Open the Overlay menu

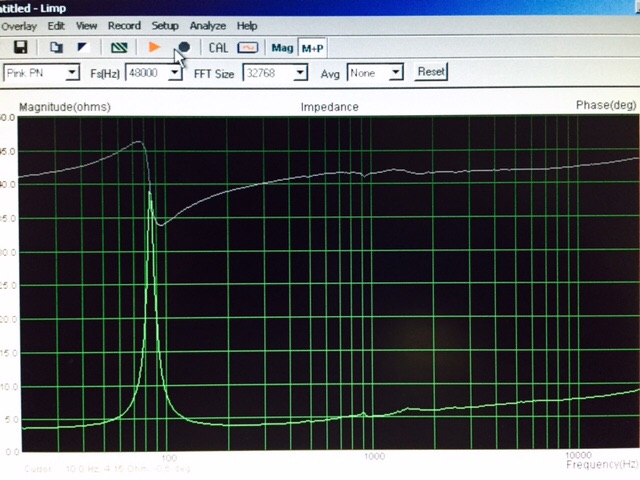[x=18, y=25]
